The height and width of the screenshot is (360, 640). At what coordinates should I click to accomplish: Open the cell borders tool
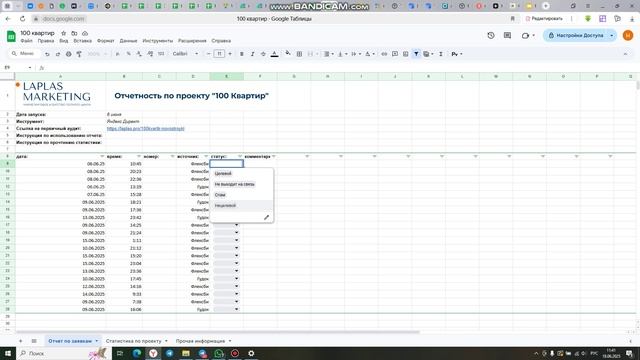(299, 54)
